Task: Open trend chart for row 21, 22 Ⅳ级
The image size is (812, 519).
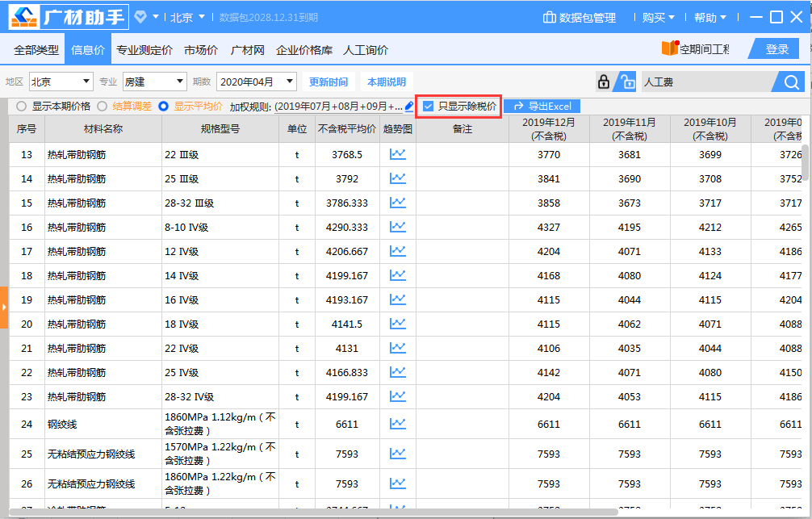Action: pos(397,348)
